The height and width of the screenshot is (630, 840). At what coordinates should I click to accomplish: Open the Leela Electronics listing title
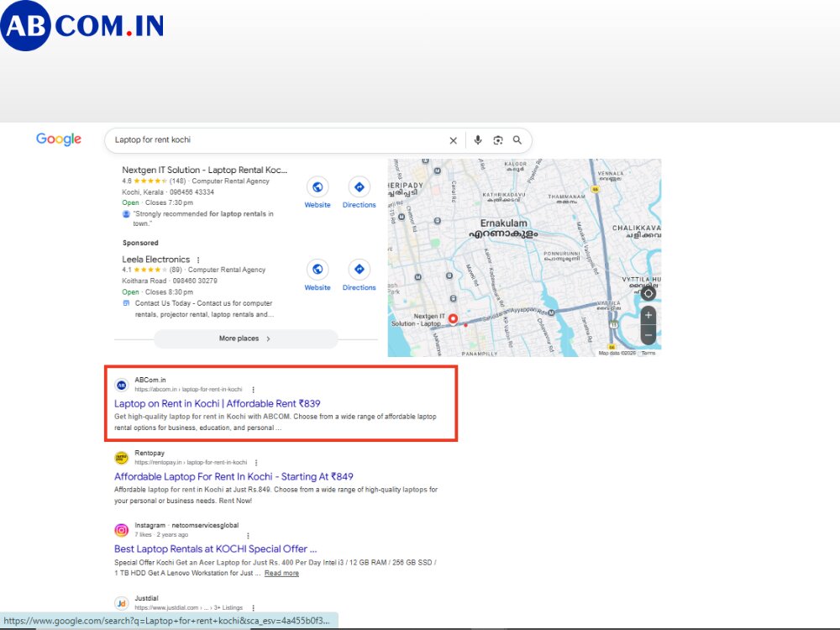click(x=156, y=260)
